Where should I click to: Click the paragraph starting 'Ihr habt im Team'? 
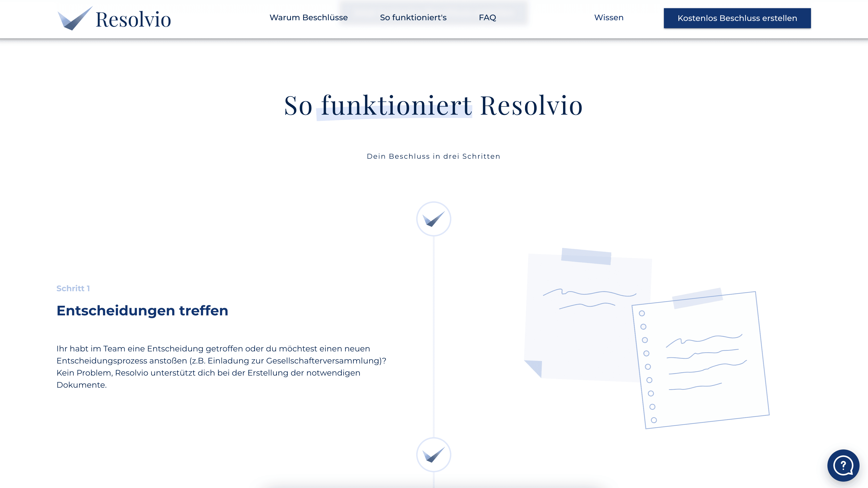221,367
